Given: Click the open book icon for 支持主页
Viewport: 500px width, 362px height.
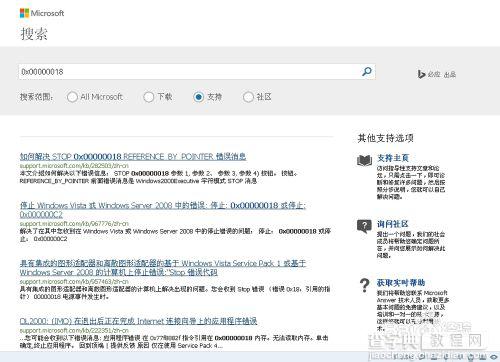Looking at the screenshot, I should point(364,160).
